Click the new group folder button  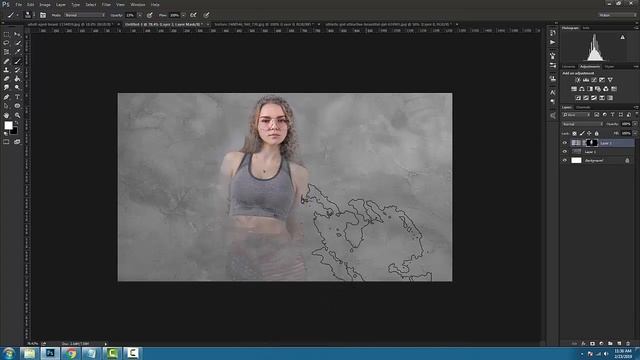pyautogui.click(x=610, y=344)
